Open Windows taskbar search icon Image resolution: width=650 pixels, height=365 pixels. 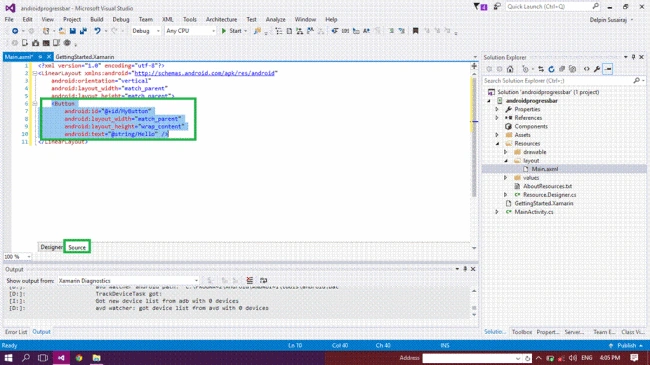26,358
